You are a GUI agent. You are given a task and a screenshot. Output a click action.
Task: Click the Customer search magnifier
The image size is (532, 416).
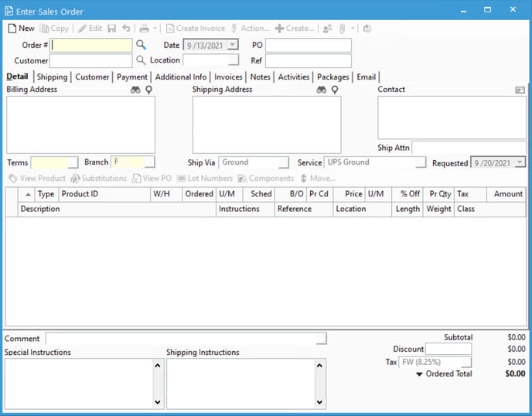click(141, 60)
